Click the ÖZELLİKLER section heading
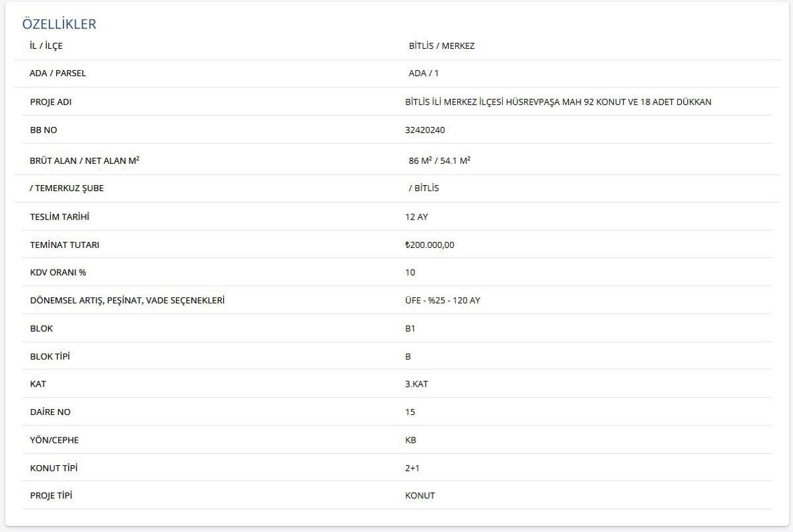This screenshot has width=793, height=532. click(59, 24)
